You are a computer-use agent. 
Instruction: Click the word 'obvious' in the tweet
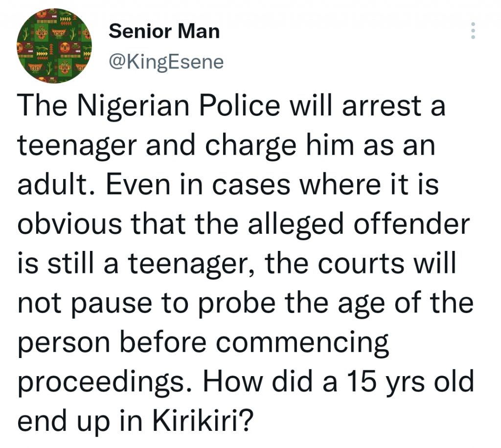[69, 224]
